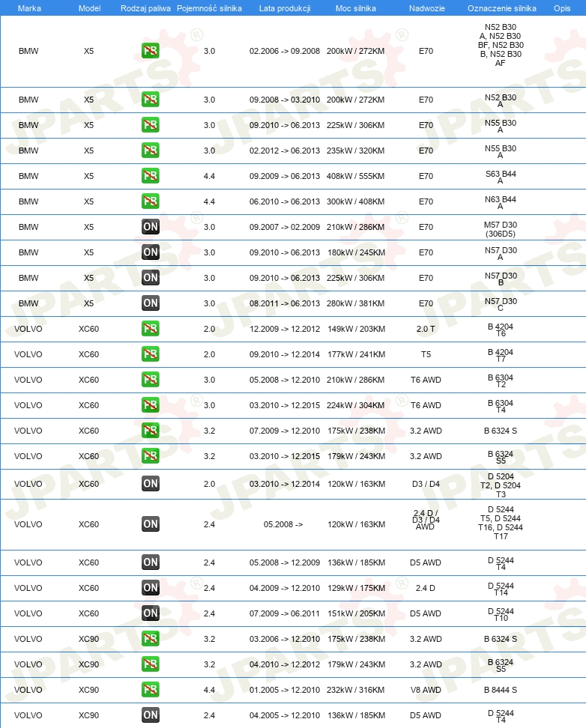
Task: Select petrol icon in XC60 175kW / 238KM row
Action: click(x=150, y=431)
